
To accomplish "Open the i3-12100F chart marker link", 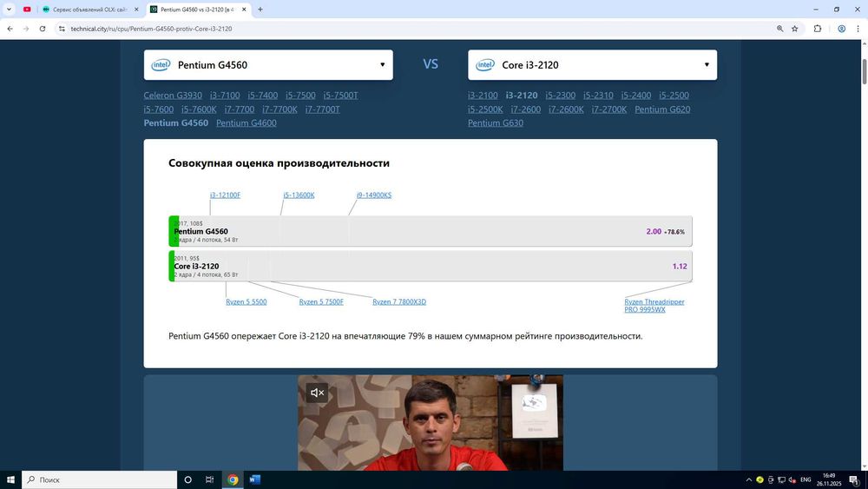I will click(x=226, y=195).
